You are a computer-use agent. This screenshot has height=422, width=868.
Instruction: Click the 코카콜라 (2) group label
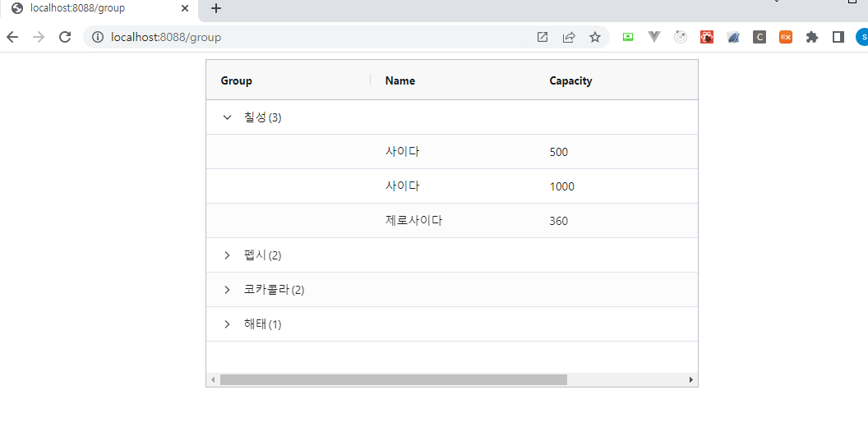coord(274,289)
